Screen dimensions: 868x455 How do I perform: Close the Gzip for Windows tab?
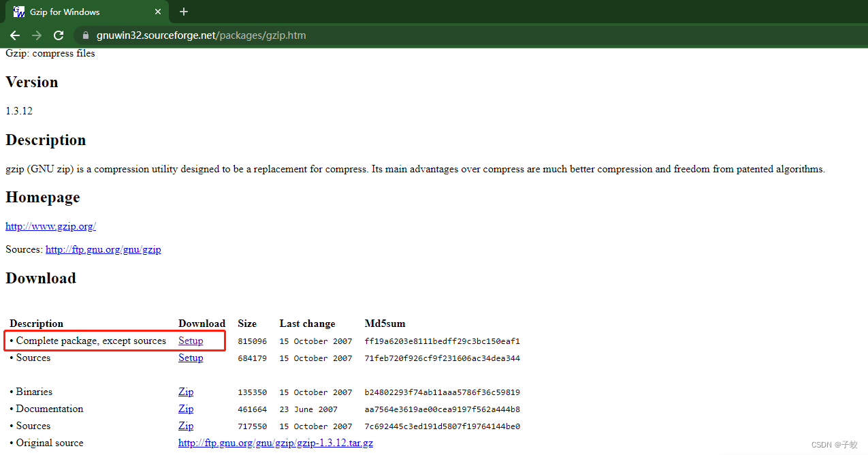coord(158,12)
